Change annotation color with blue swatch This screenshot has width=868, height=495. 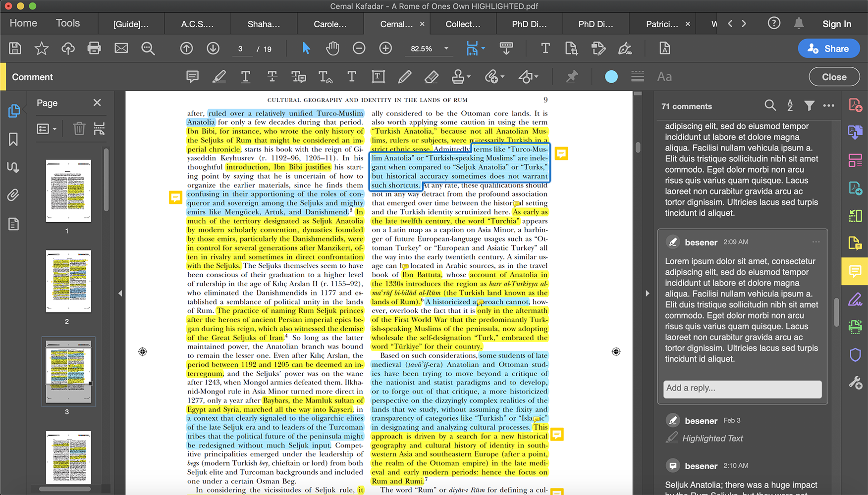[611, 76]
